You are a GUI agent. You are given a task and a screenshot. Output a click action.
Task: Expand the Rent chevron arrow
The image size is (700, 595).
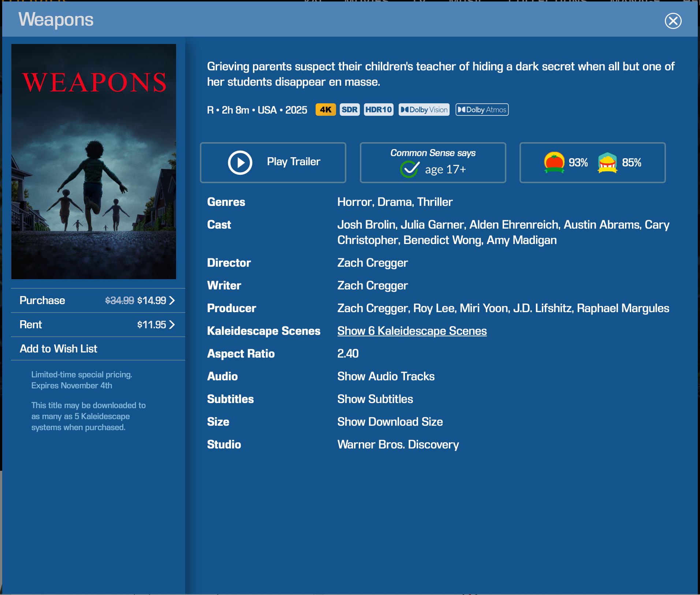pos(172,325)
